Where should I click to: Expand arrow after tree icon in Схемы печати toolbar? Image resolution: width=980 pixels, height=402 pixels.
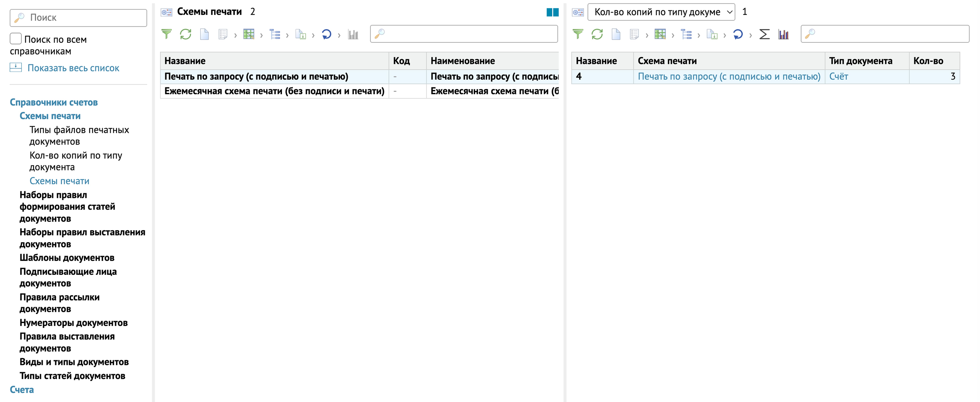pyautogui.click(x=287, y=35)
